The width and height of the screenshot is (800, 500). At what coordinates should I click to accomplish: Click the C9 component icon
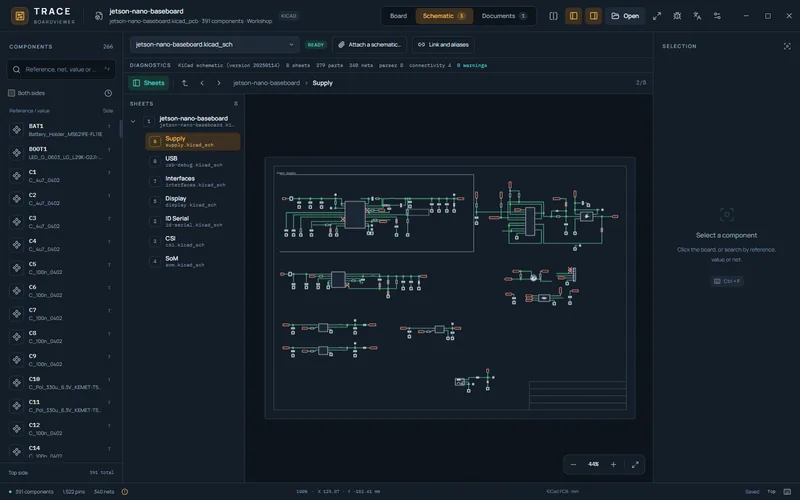tap(17, 360)
